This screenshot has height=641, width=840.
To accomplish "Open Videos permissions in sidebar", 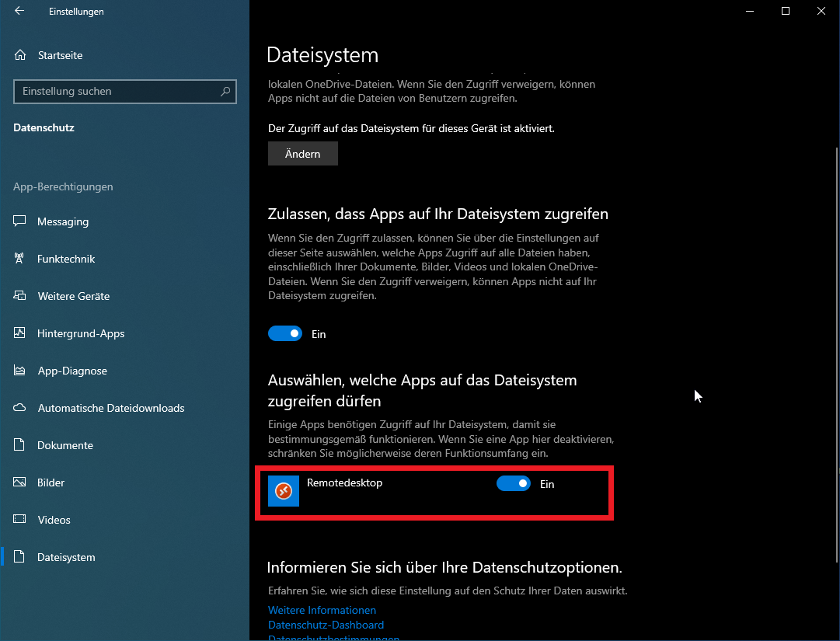I will pos(54,520).
